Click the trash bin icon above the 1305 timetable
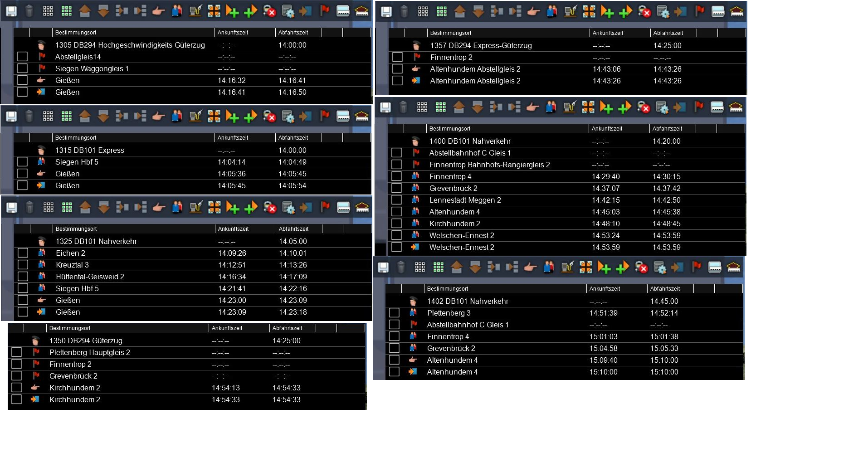This screenshot has width=868, height=467. 29,11
